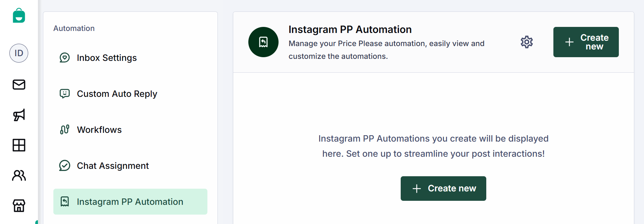Screen dimensions: 644x224
Task: Click the contacts people icon
Action: click(19, 175)
